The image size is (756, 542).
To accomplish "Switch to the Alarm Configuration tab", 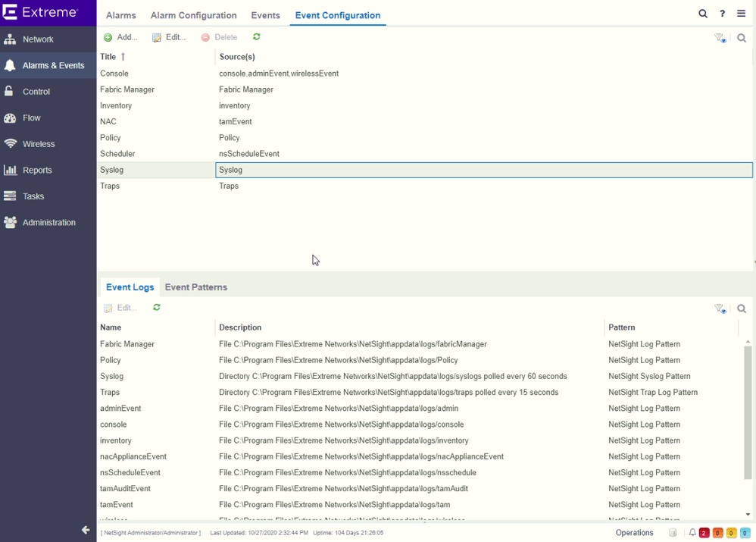I will coord(193,15).
